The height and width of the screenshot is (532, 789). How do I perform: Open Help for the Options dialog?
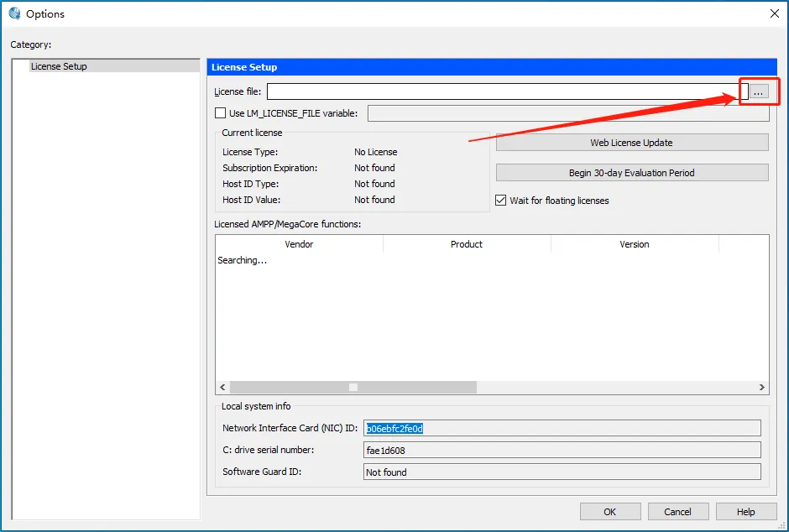coord(746,511)
